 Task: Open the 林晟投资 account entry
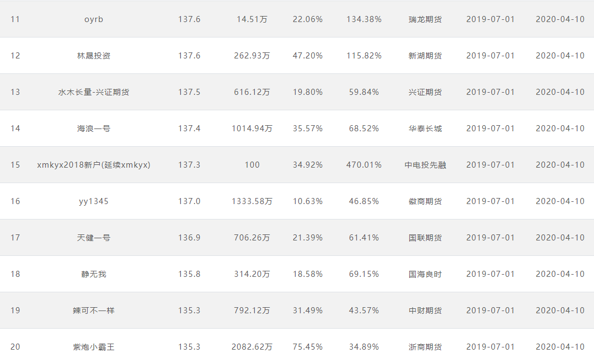point(94,56)
